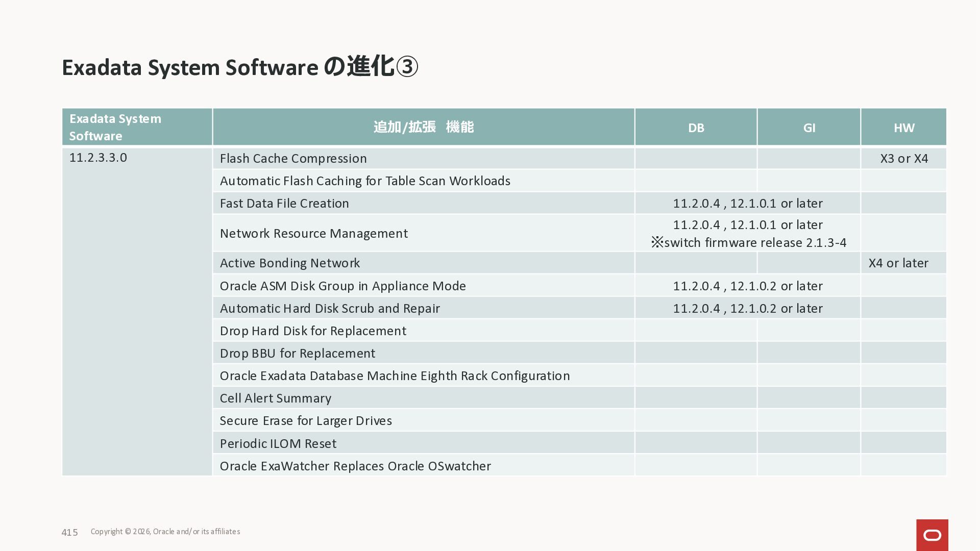Click the slide title heading text
This screenshot has height=551, width=980.
click(240, 67)
